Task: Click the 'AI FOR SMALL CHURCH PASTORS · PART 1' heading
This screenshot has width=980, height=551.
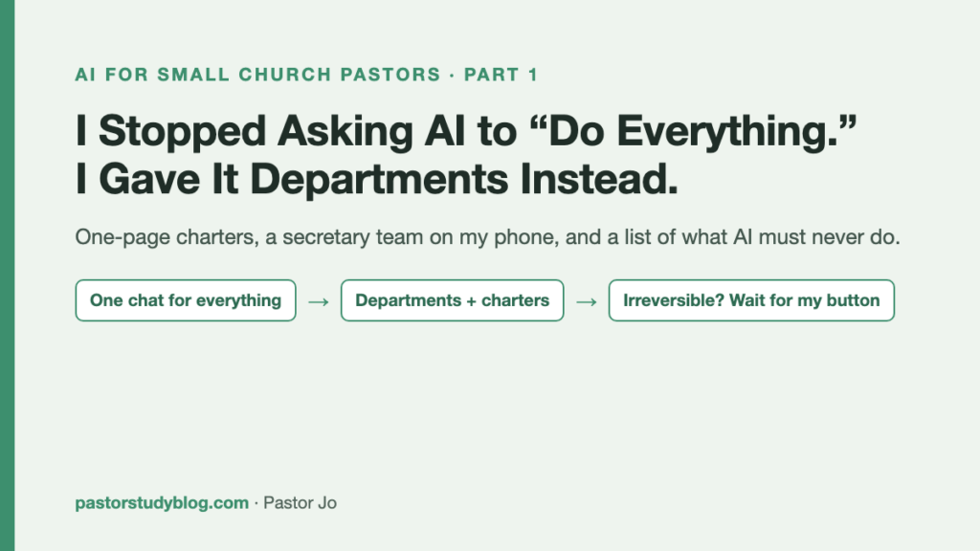Action: pyautogui.click(x=306, y=75)
